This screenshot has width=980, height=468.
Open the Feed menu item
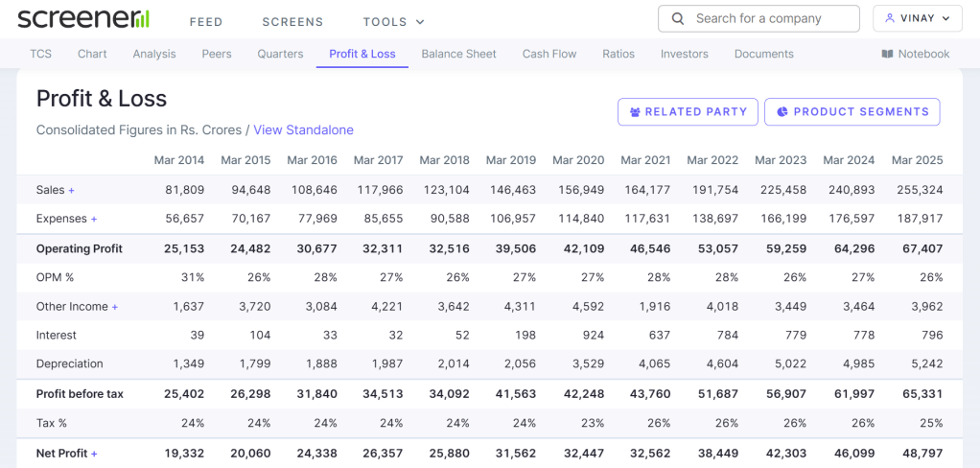tap(206, 21)
